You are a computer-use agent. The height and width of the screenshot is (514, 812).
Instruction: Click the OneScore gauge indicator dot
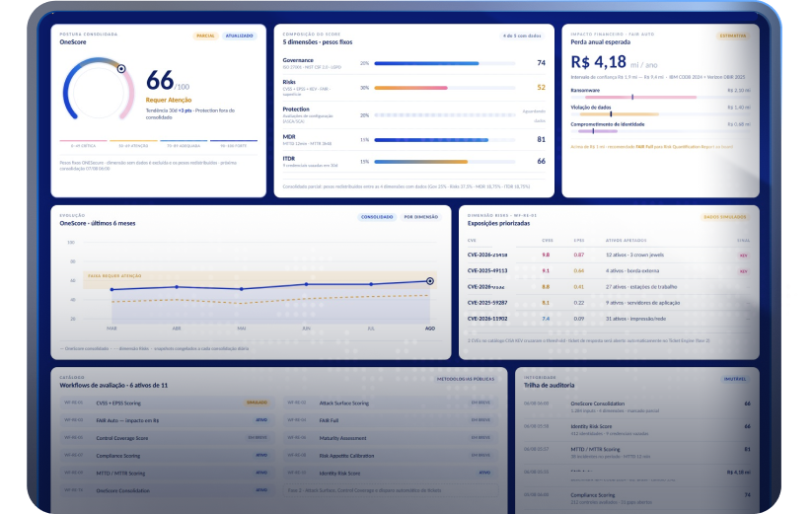[121, 69]
